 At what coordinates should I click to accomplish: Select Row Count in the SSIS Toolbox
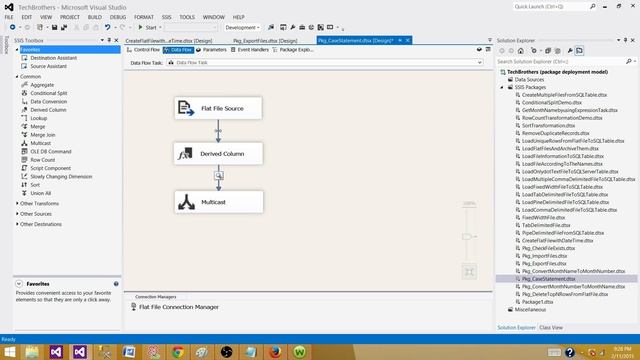[x=42, y=160]
